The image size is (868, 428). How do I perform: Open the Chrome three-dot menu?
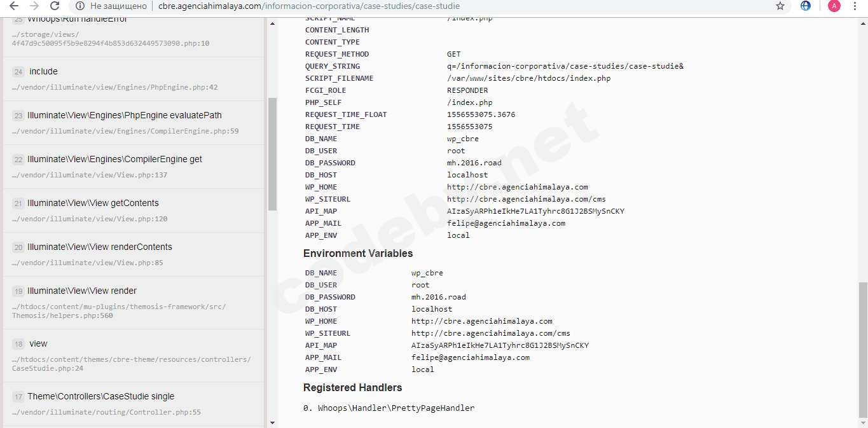pyautogui.click(x=855, y=6)
